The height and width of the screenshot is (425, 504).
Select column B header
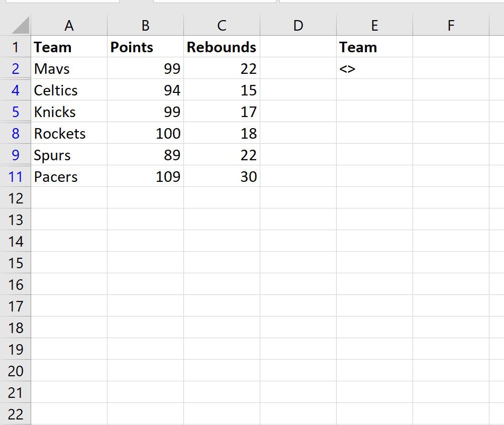pos(145,25)
